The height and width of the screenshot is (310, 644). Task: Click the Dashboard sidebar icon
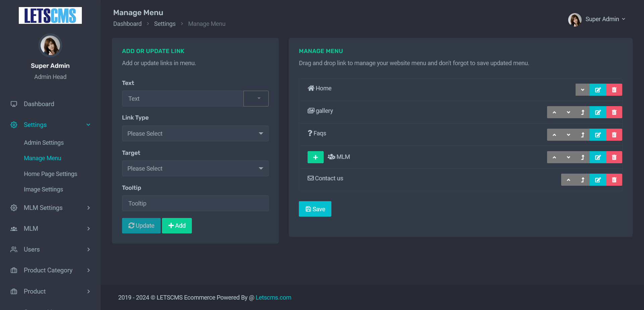14,104
